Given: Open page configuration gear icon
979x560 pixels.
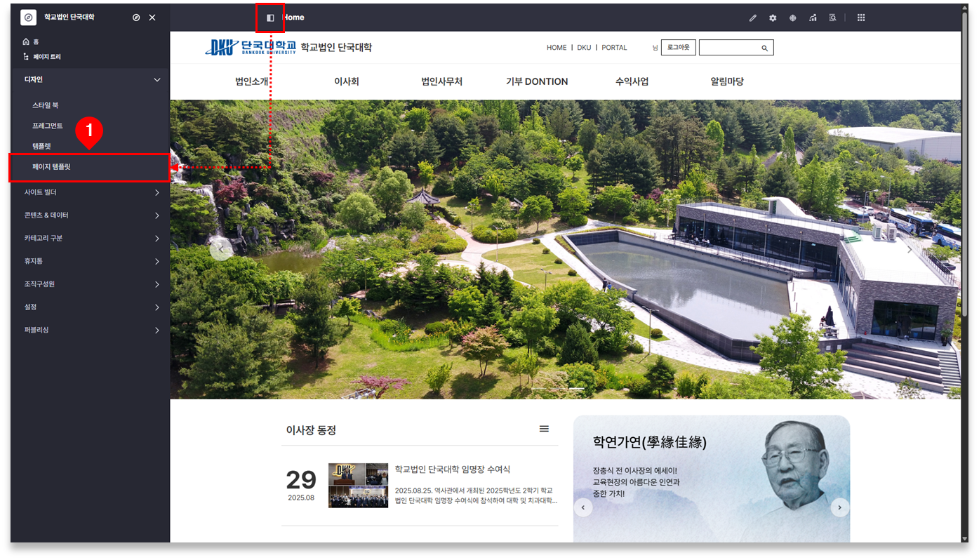Looking at the screenshot, I should coord(773,18).
